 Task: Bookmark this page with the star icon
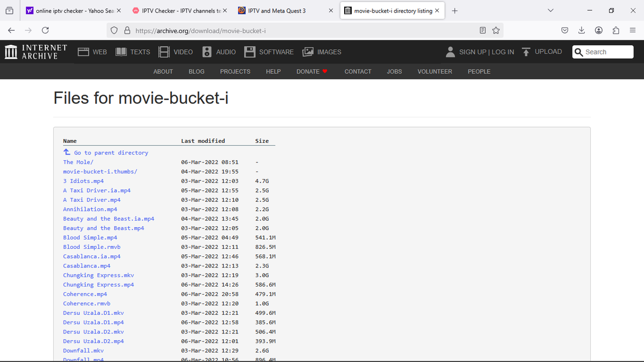(496, 30)
